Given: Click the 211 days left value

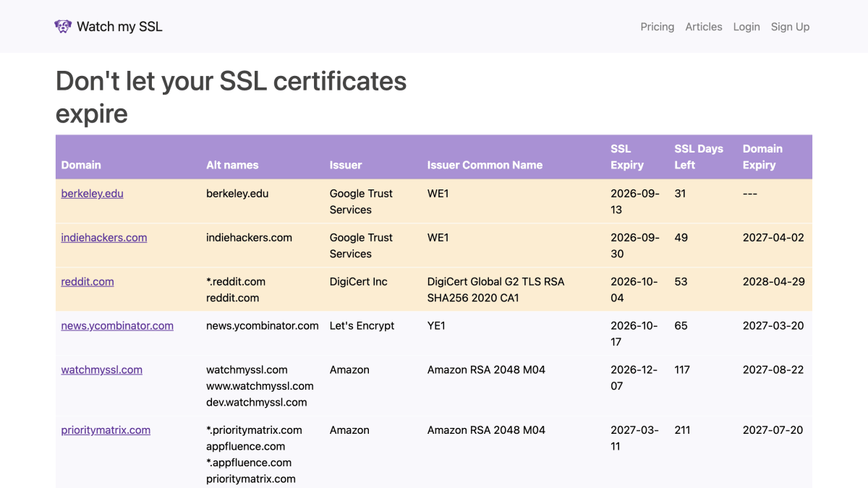Looking at the screenshot, I should 682,430.
